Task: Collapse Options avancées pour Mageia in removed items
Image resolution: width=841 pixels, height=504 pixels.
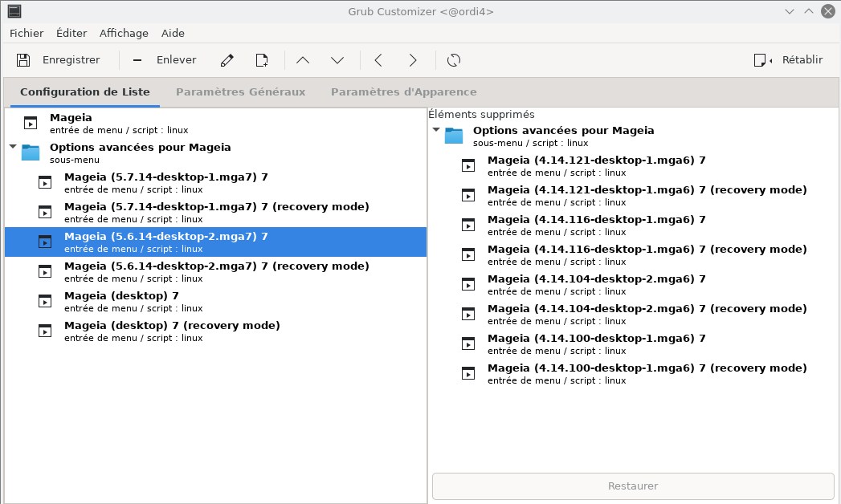Action: [x=436, y=130]
